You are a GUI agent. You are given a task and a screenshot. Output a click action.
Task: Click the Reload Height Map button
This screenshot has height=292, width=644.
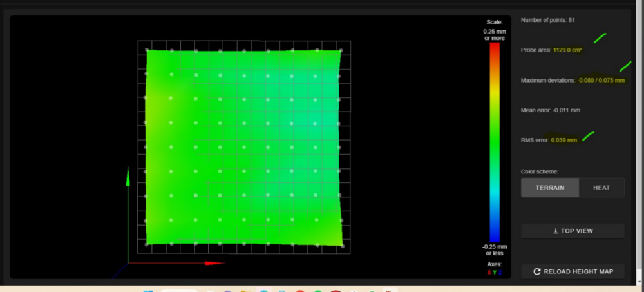pyautogui.click(x=573, y=271)
